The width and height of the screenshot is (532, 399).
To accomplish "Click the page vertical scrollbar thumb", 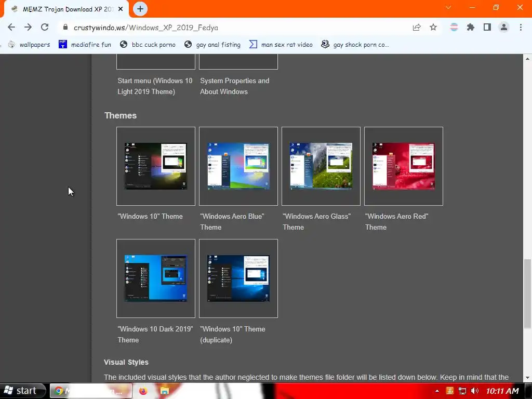I will point(527,294).
